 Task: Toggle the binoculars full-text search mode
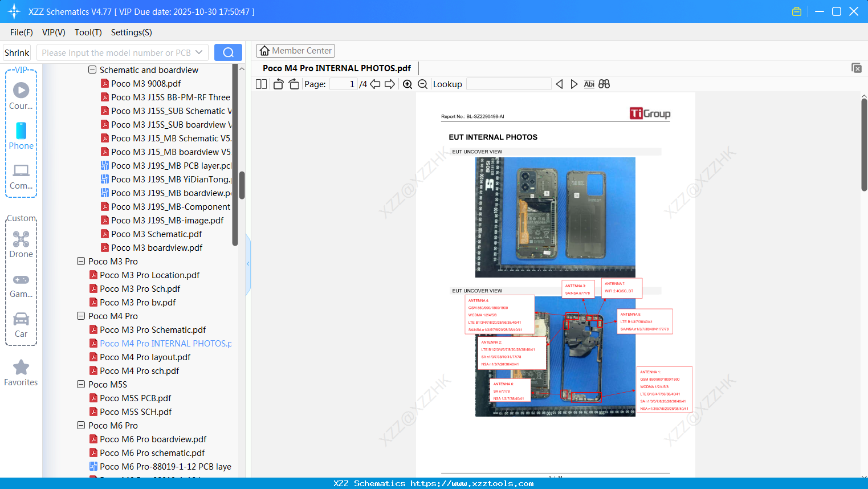tap(604, 84)
